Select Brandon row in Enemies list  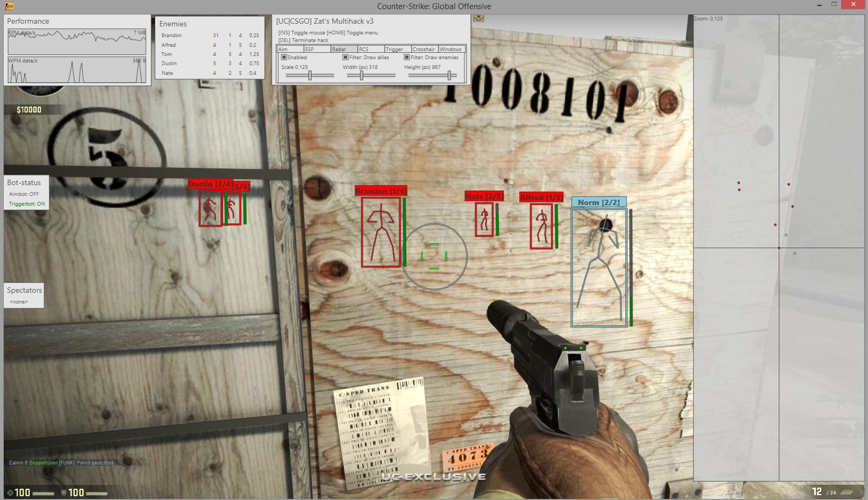pyautogui.click(x=210, y=36)
